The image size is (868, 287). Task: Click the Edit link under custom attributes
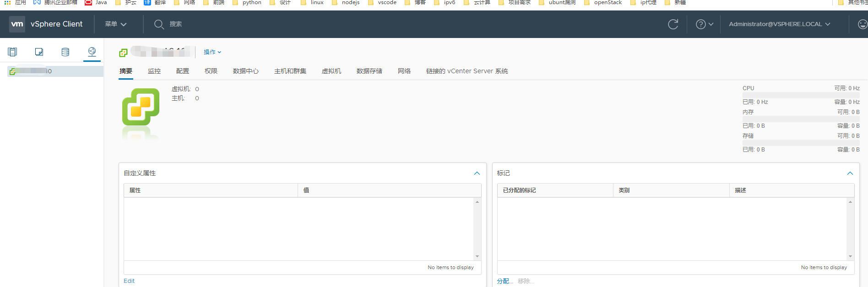pyautogui.click(x=129, y=281)
